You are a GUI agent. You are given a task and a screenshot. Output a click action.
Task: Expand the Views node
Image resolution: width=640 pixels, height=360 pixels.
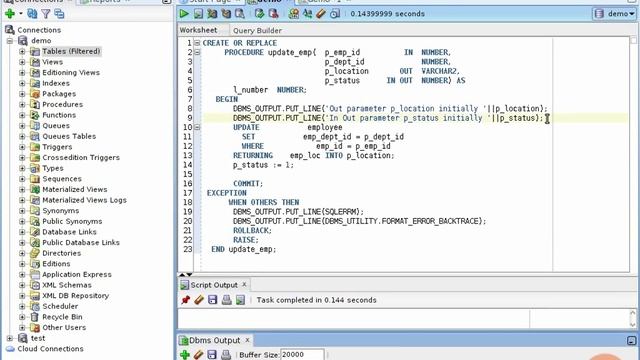[x=22, y=62]
